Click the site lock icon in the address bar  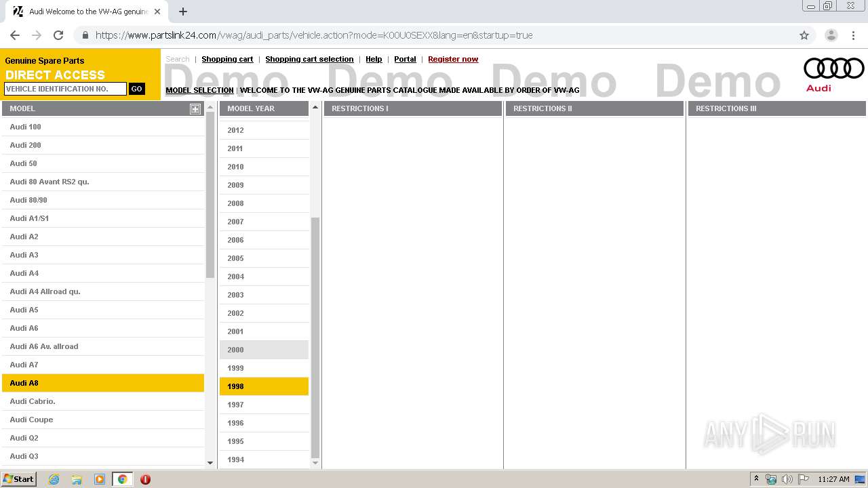pos(85,35)
